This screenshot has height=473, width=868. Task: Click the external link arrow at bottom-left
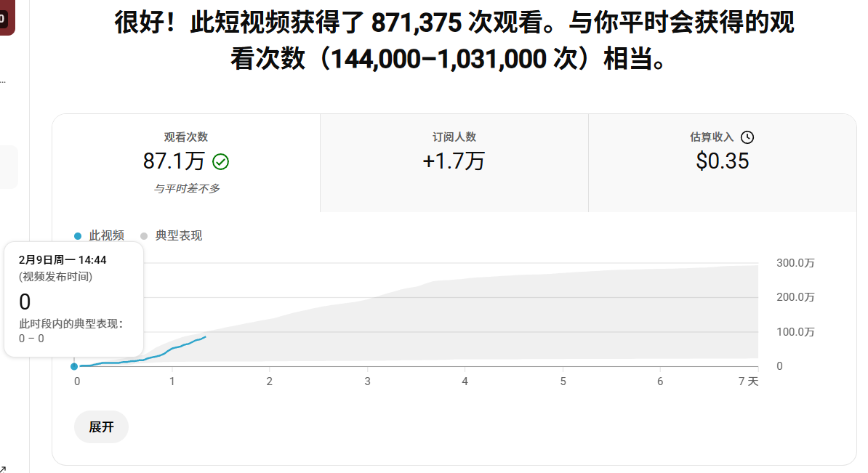[x=3, y=468]
